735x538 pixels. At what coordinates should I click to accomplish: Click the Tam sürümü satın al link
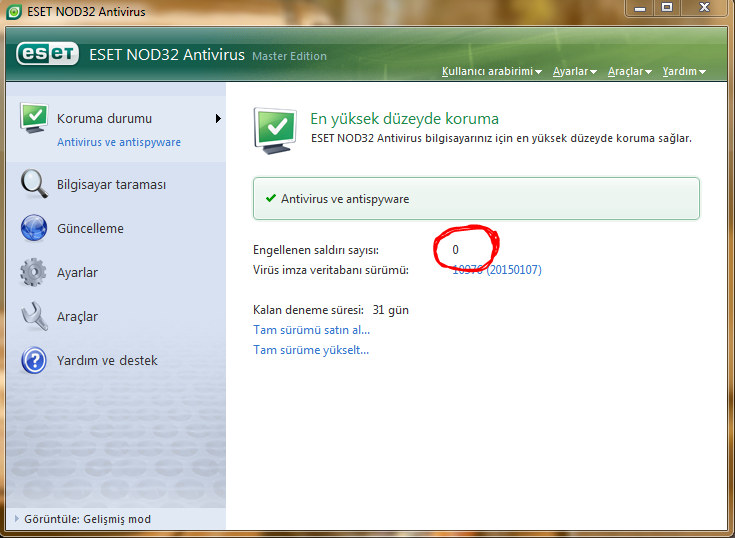pos(311,330)
